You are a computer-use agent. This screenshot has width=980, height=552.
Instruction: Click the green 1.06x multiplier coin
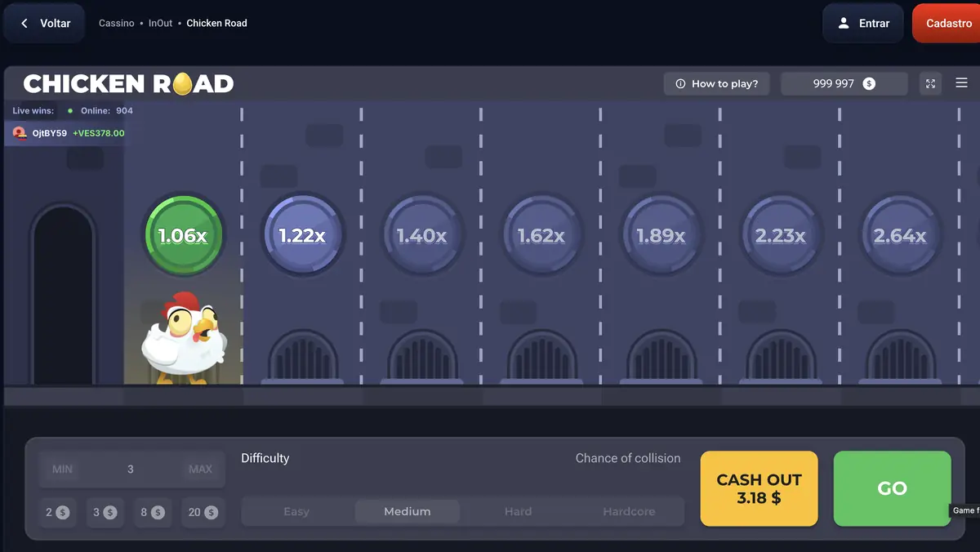click(183, 235)
